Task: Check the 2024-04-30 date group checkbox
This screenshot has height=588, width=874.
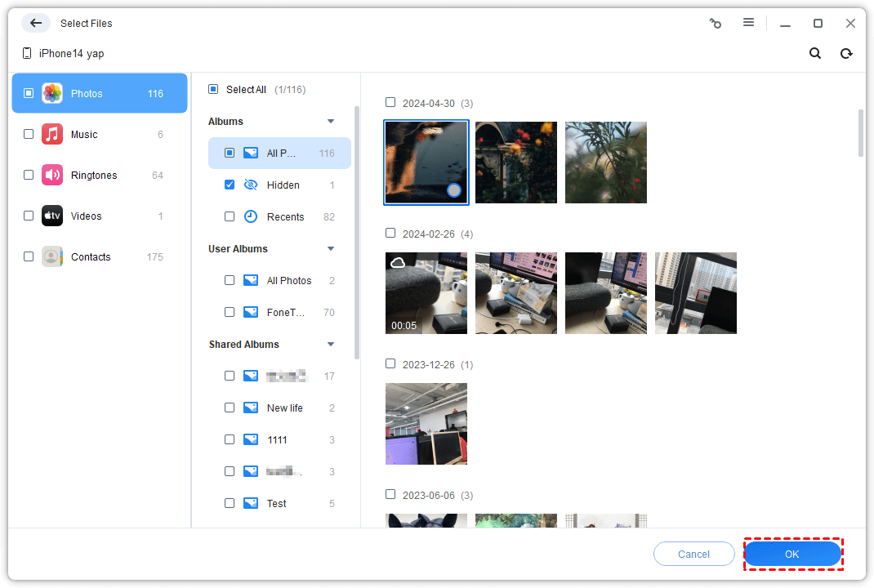Action: point(390,103)
